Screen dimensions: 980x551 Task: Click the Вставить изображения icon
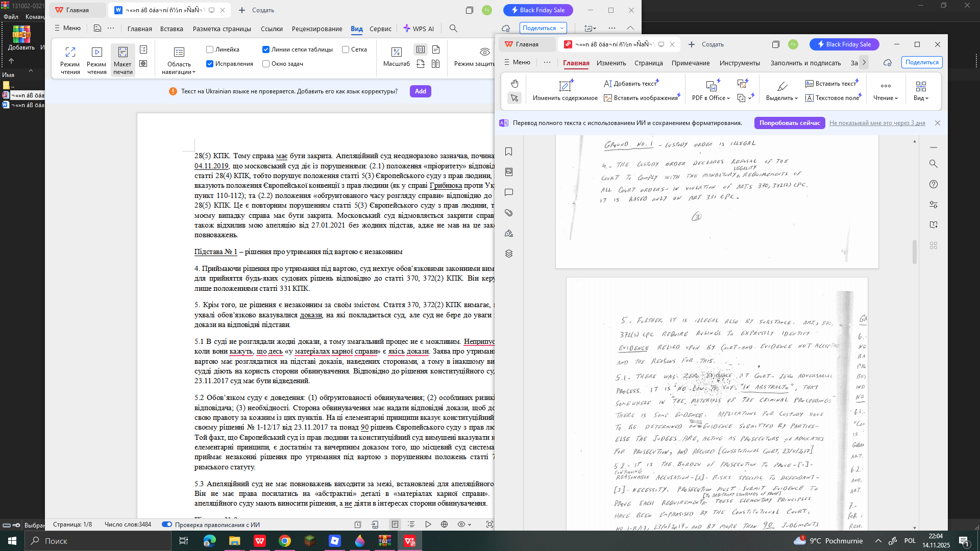click(608, 98)
